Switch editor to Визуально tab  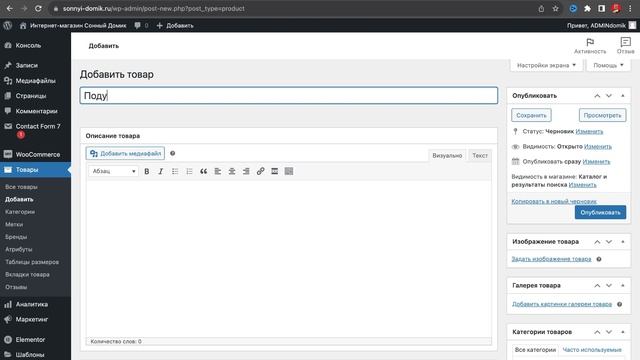(447, 156)
